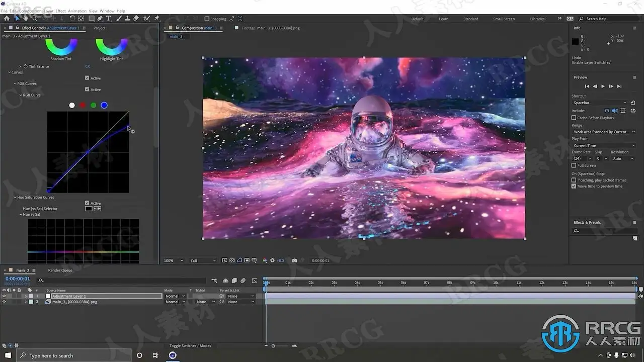This screenshot has height=362, width=644.
Task: Select the Type text tool
Action: [x=109, y=19]
